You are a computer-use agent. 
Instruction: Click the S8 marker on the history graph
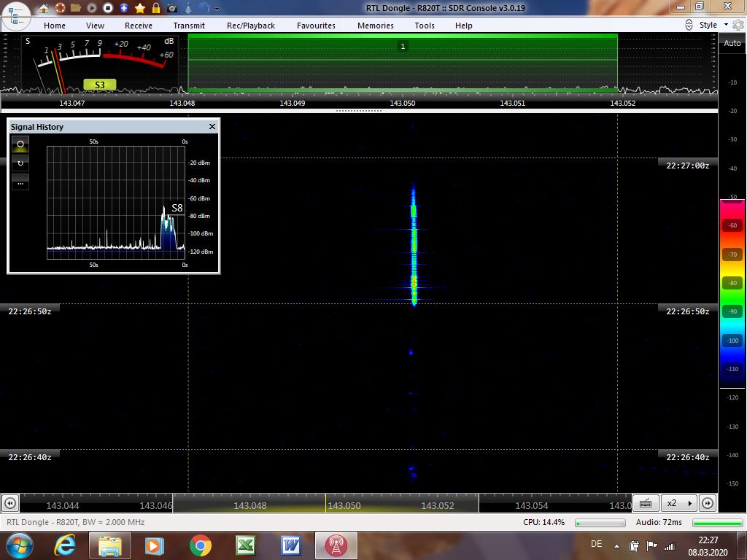(177, 208)
